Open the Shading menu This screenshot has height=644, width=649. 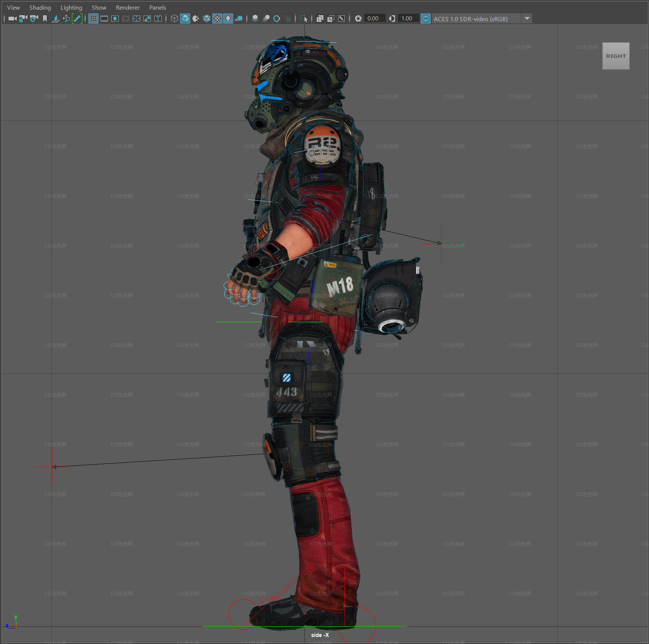pos(40,7)
